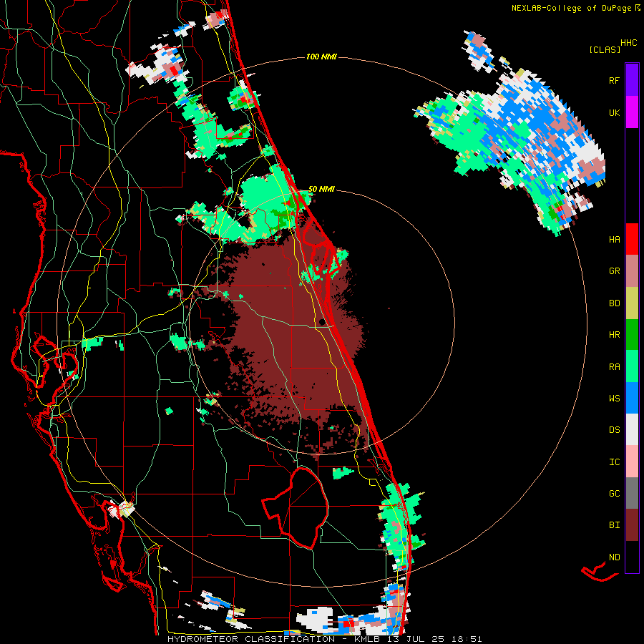The image size is (644, 644).
Task: Click the 13 JUL 25 date stamp
Action: click(415, 639)
